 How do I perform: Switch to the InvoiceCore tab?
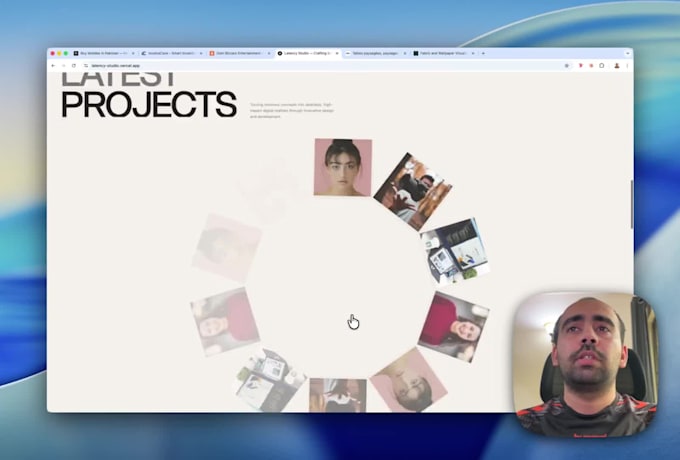[172, 53]
